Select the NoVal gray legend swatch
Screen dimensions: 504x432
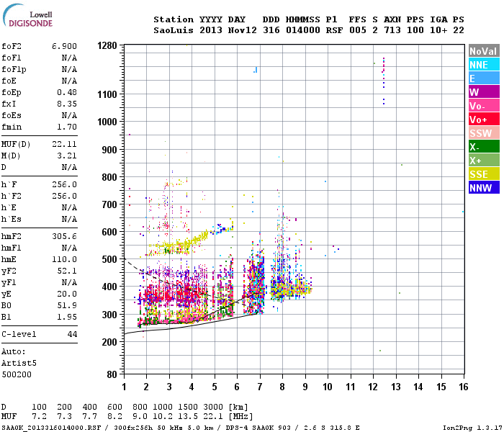484,51
